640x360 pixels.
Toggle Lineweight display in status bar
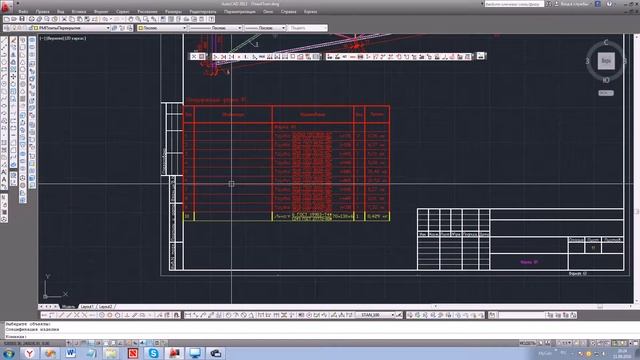coord(142,343)
